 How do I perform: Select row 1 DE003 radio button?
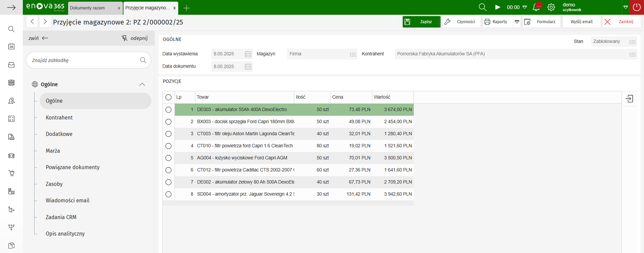[168, 110]
